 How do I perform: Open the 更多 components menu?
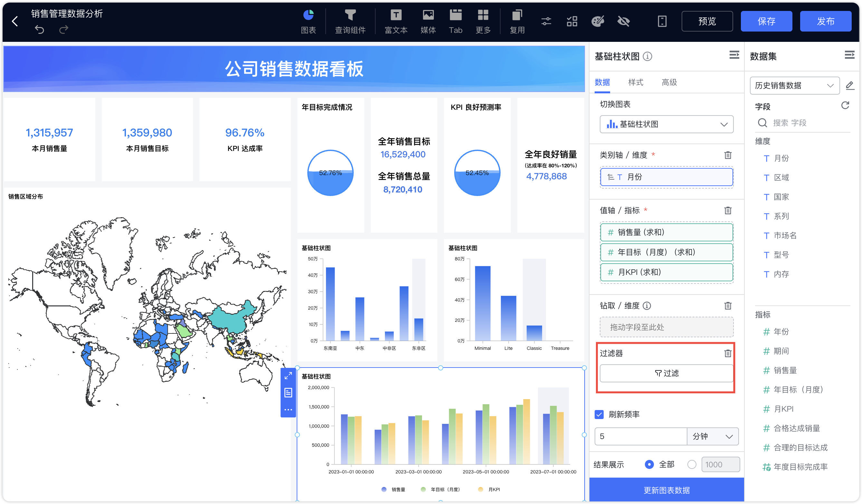point(483,22)
